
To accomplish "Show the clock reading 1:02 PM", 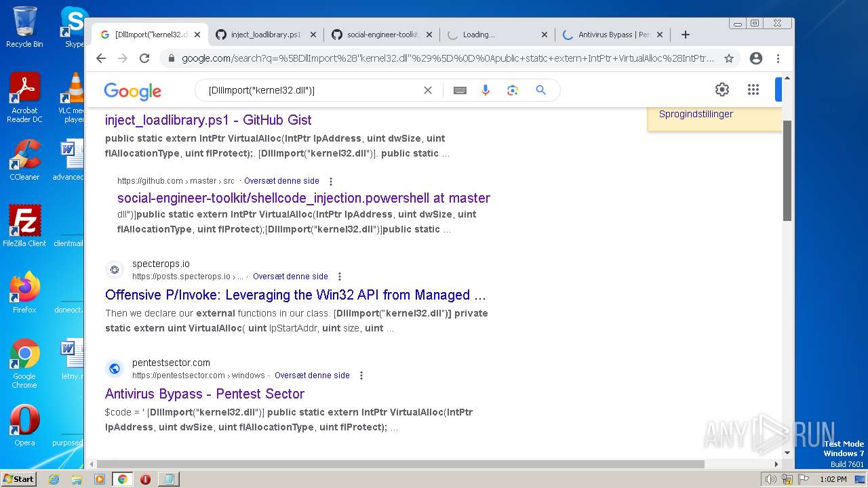I will pyautogui.click(x=833, y=479).
